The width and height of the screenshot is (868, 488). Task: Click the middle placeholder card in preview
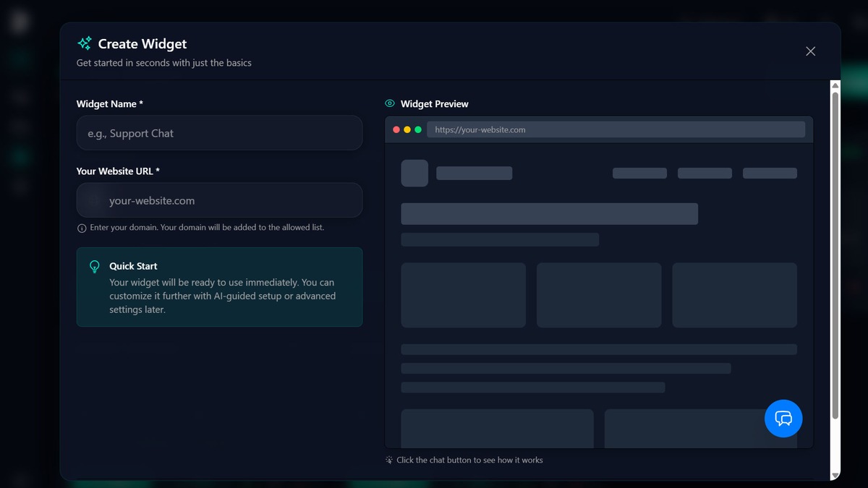(599, 295)
